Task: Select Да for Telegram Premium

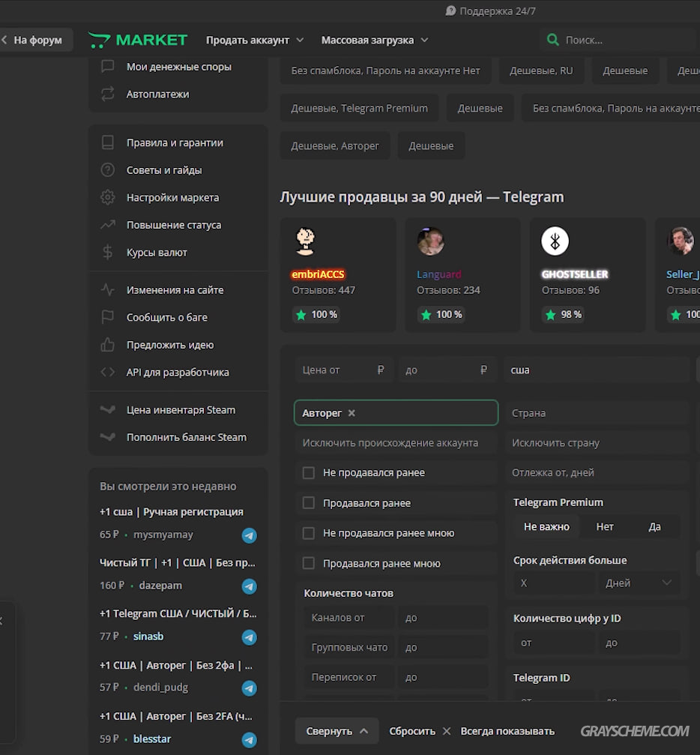Action: [x=655, y=527]
